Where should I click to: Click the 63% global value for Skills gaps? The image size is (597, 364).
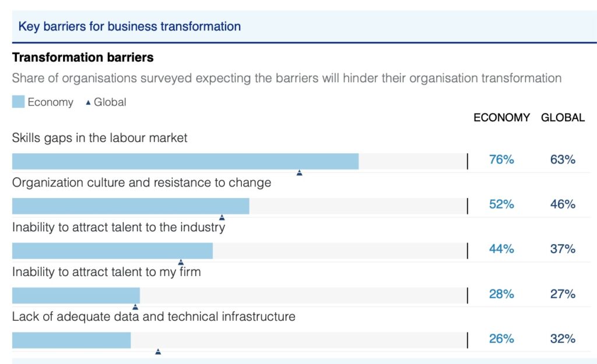(563, 160)
